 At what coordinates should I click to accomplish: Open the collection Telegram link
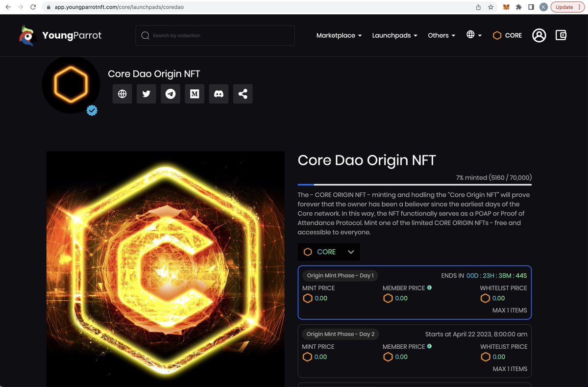(x=171, y=94)
